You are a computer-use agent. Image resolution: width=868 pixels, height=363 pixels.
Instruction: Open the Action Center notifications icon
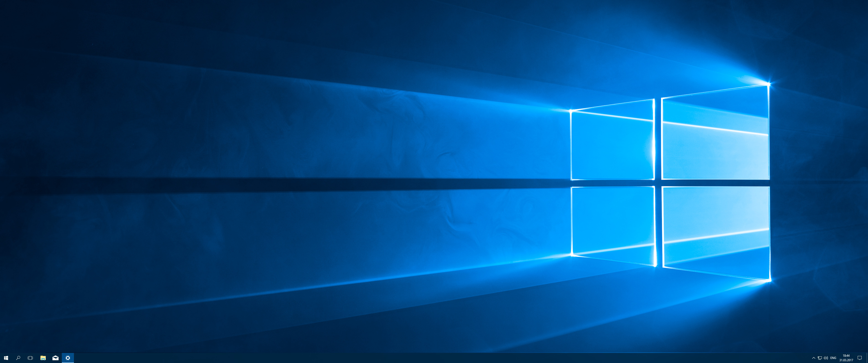coord(860,358)
